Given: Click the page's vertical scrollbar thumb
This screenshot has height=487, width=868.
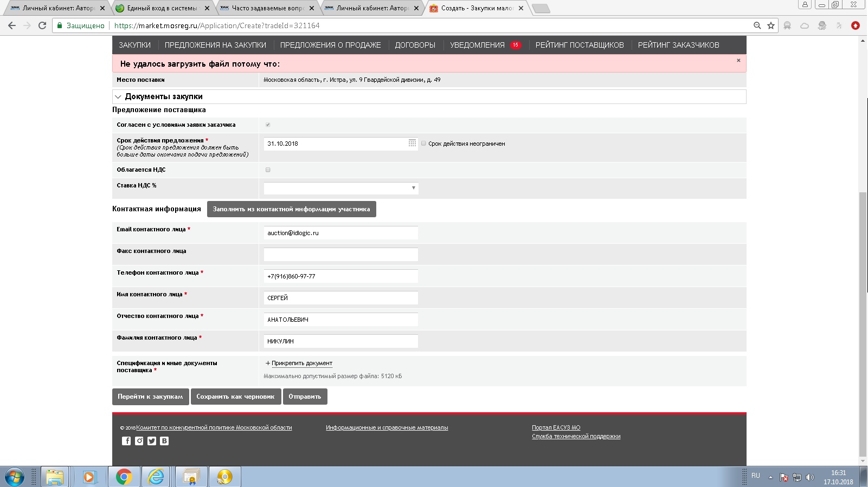Looking at the screenshot, I should point(863,325).
